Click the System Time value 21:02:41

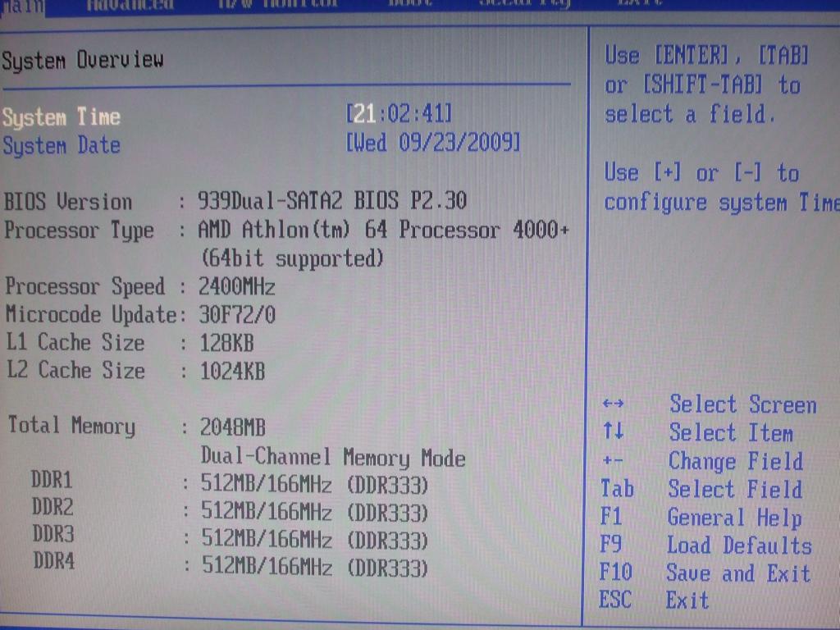click(x=399, y=113)
